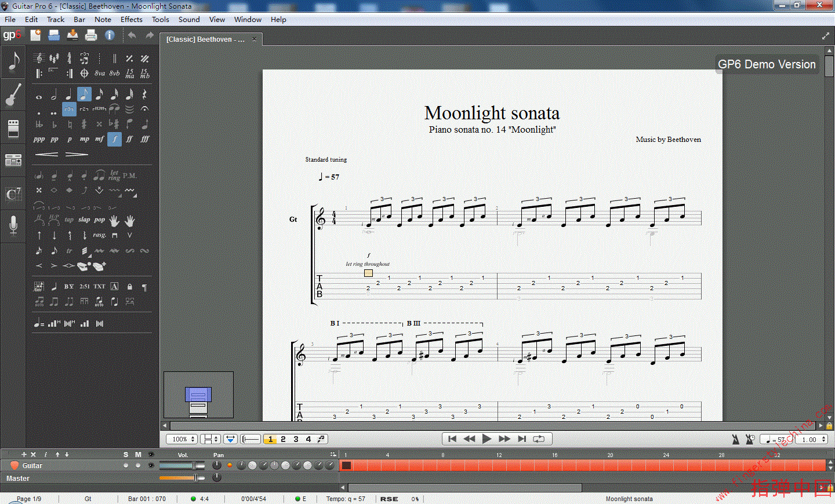
Task: Insert the rasg. rasgueado marking
Action: (100, 235)
